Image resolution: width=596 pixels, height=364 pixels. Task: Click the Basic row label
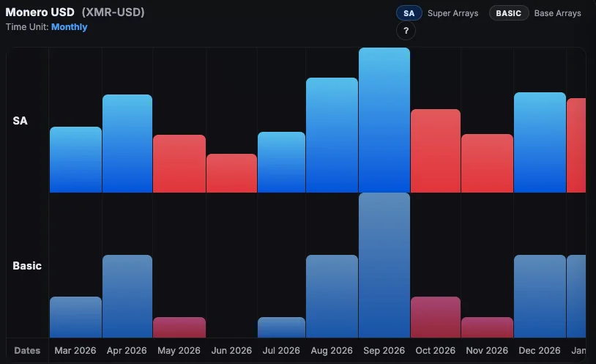[27, 266]
